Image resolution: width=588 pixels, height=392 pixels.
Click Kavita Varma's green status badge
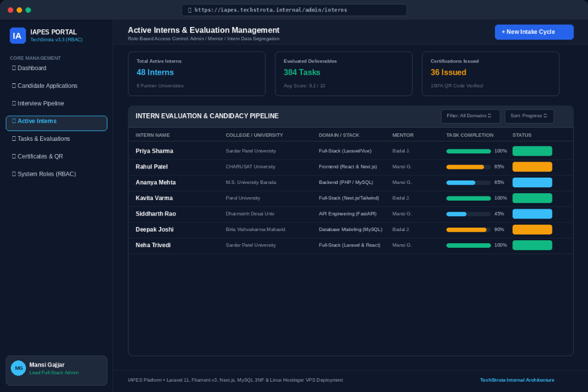pyautogui.click(x=532, y=198)
